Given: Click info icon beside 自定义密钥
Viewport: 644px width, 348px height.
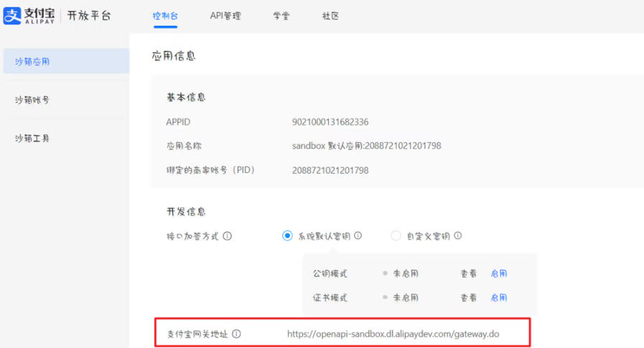Looking at the screenshot, I should [457, 235].
